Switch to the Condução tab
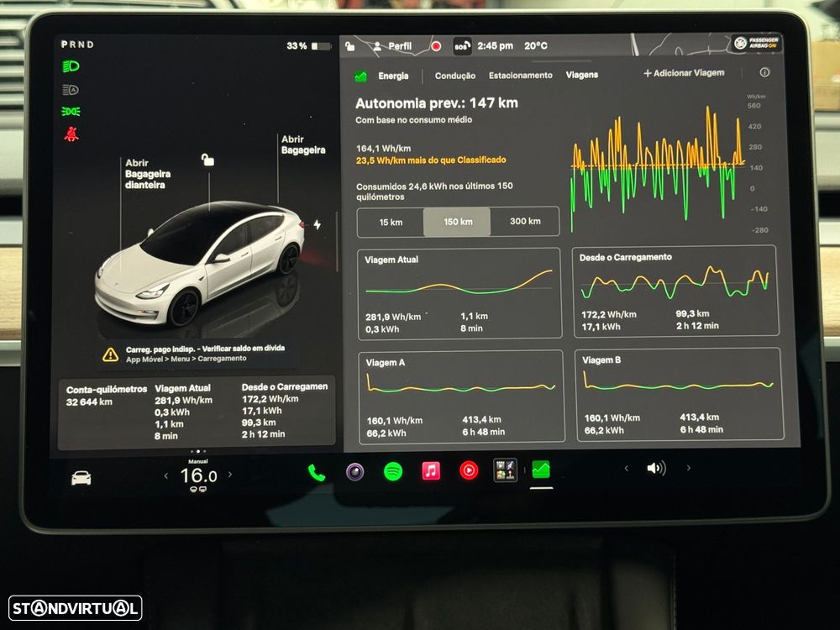 tap(454, 76)
